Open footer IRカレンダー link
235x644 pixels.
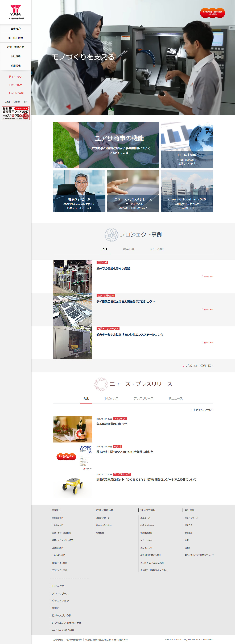(146, 540)
